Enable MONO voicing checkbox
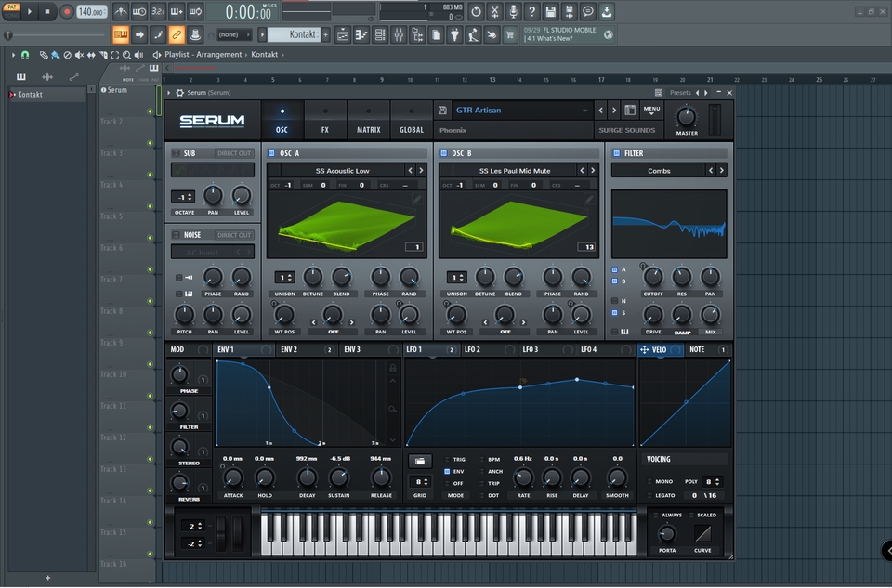 point(649,482)
